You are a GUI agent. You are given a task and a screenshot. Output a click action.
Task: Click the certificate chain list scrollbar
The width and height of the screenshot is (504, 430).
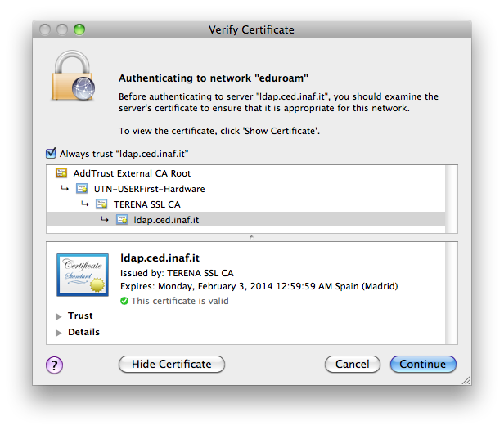tap(452, 199)
